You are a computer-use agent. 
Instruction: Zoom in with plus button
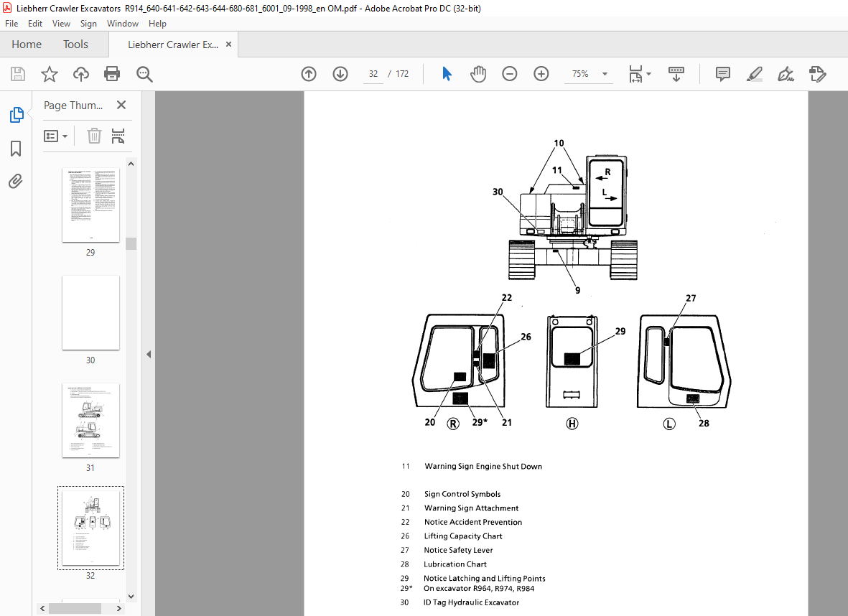541,74
